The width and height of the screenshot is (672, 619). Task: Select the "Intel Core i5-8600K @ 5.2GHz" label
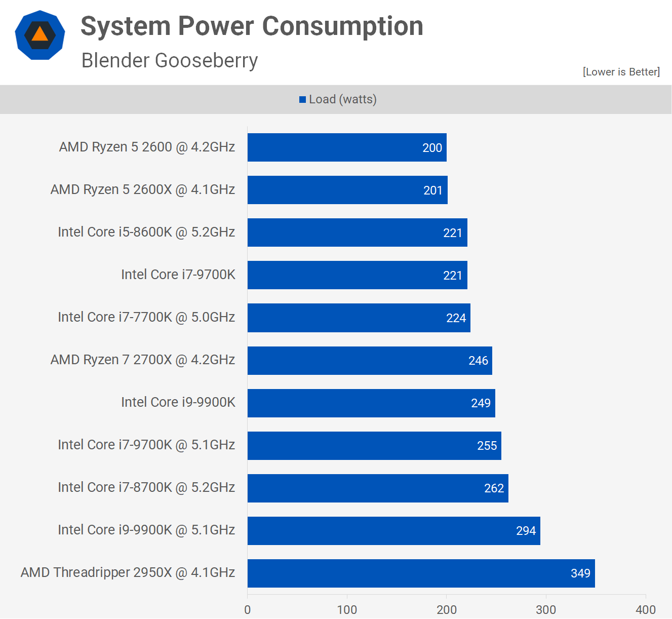146,232
